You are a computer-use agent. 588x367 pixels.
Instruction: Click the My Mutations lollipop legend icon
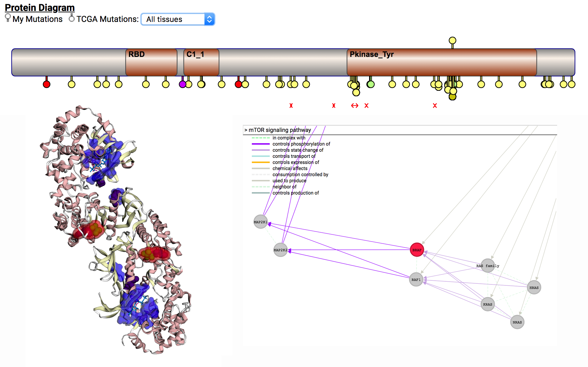(8, 18)
